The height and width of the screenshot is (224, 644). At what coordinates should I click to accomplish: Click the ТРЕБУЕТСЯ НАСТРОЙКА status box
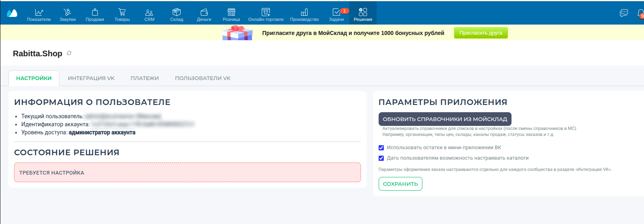coord(187,173)
